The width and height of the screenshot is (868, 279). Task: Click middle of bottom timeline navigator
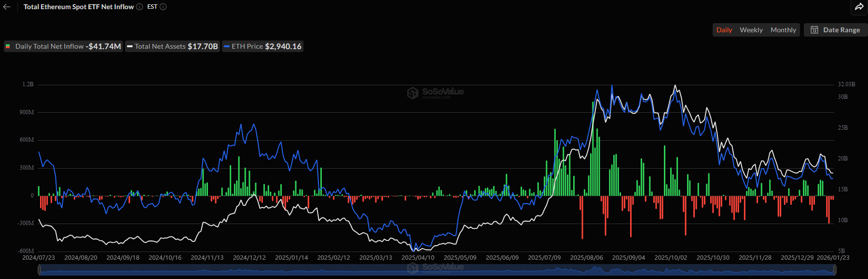[x=437, y=270]
